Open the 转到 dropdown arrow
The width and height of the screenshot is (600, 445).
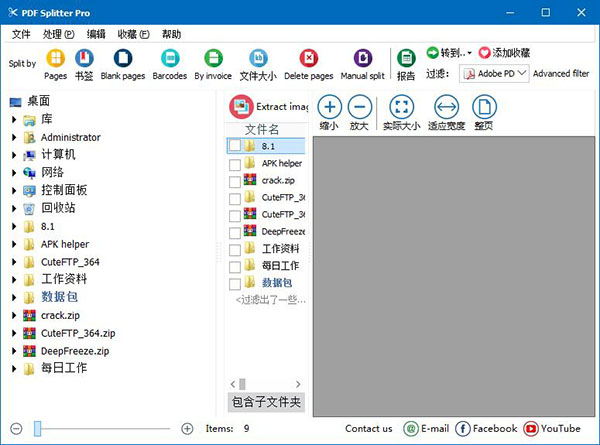point(470,53)
